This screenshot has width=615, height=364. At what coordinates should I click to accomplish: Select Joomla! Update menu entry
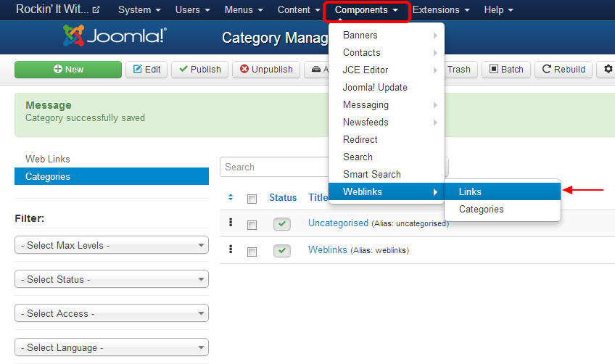coord(387,88)
